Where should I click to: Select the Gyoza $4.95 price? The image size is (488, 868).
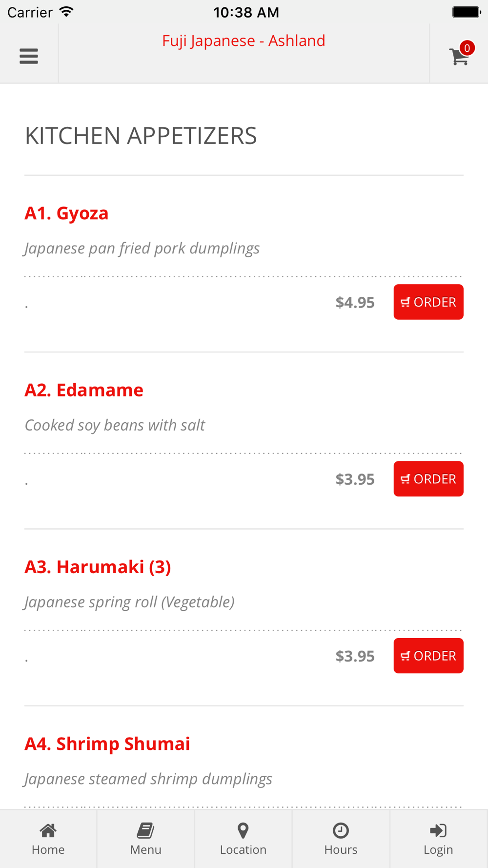pyautogui.click(x=355, y=303)
